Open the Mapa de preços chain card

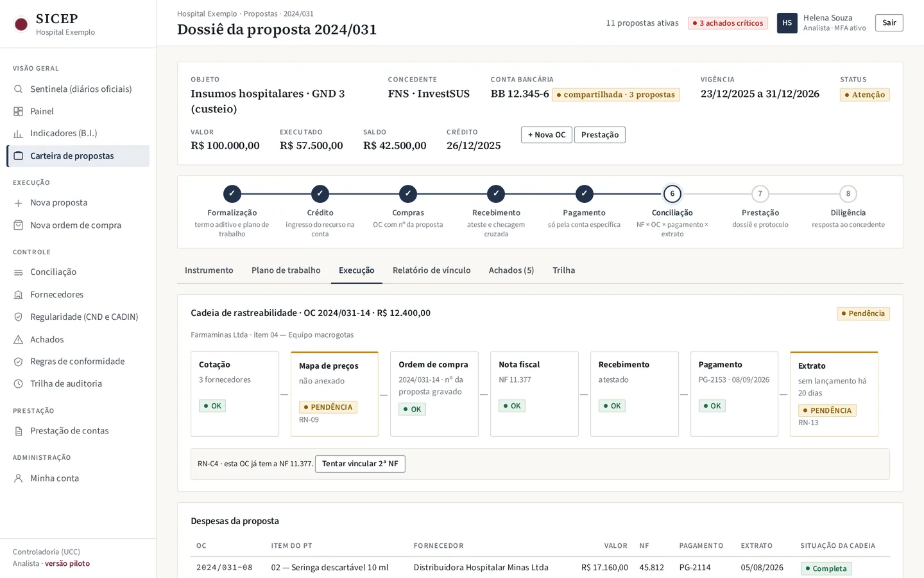pos(334,394)
